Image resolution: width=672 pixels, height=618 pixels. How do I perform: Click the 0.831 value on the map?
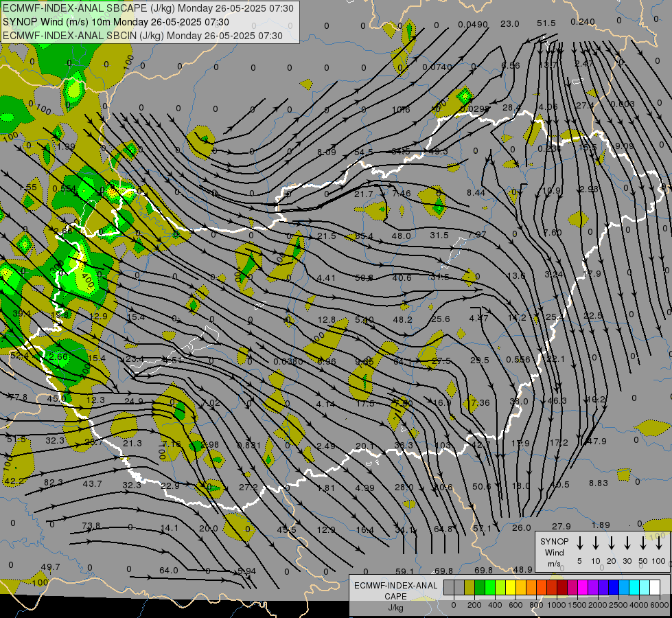pyautogui.click(x=249, y=446)
